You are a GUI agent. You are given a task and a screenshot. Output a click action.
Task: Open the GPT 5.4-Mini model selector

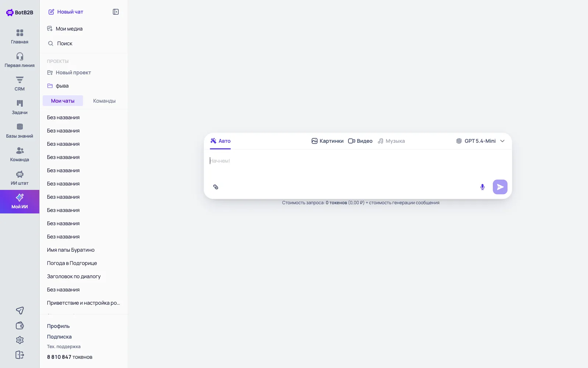480,141
